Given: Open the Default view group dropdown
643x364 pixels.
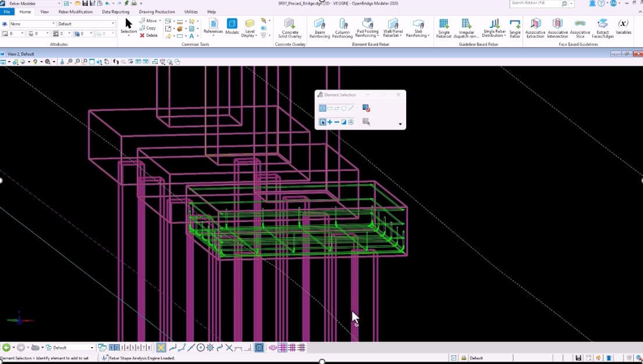Looking at the screenshot, I should point(91,348).
